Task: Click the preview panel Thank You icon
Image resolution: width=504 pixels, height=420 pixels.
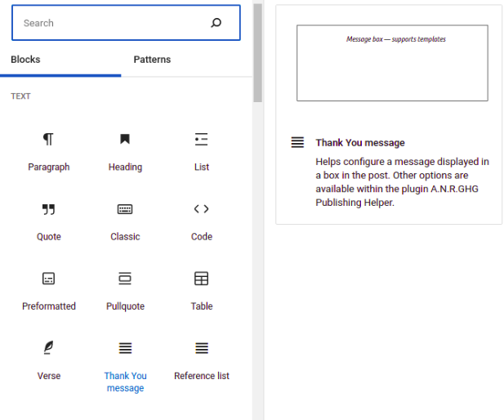Action: [x=297, y=142]
